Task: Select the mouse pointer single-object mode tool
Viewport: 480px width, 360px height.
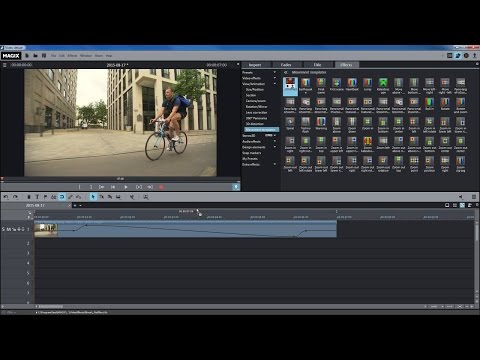Action: (x=93, y=197)
